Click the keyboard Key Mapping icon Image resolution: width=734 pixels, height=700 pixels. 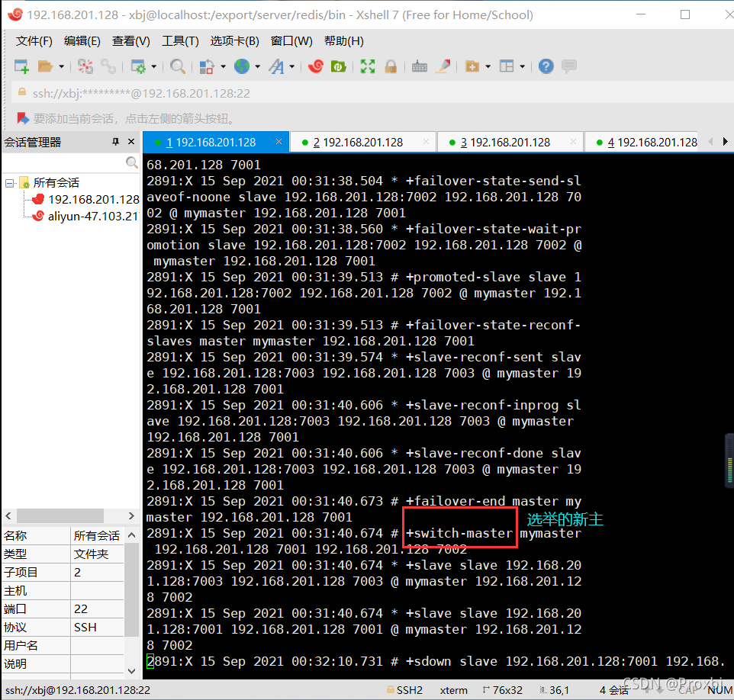coord(420,66)
